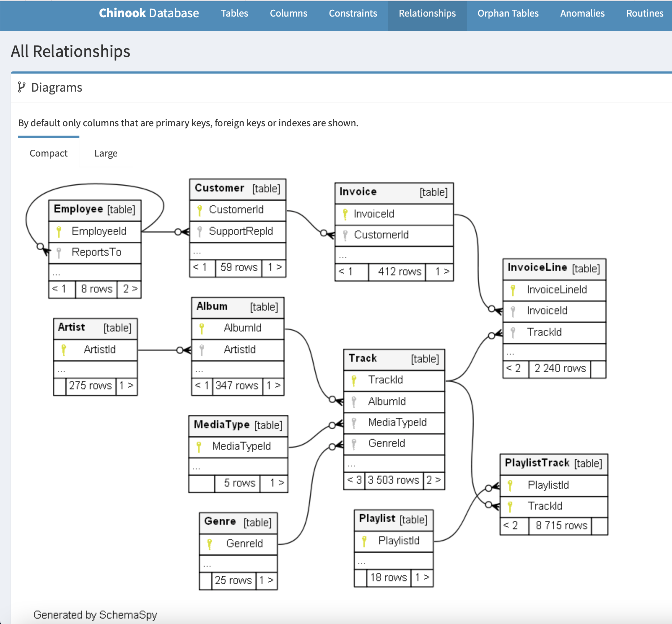Click the '8 715 rows' cell
Image resolution: width=672 pixels, height=624 pixels.
(560, 526)
